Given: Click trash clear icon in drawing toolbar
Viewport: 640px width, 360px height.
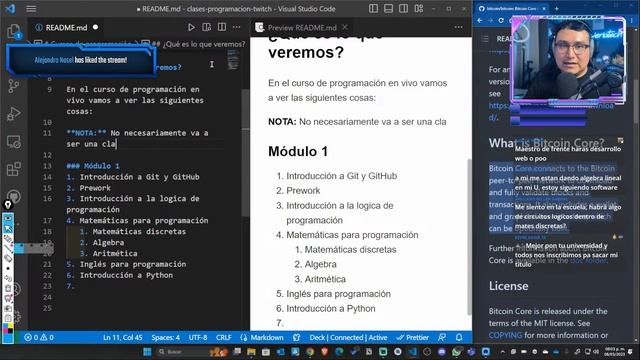Looking at the screenshot, I should pyautogui.click(x=8, y=289).
